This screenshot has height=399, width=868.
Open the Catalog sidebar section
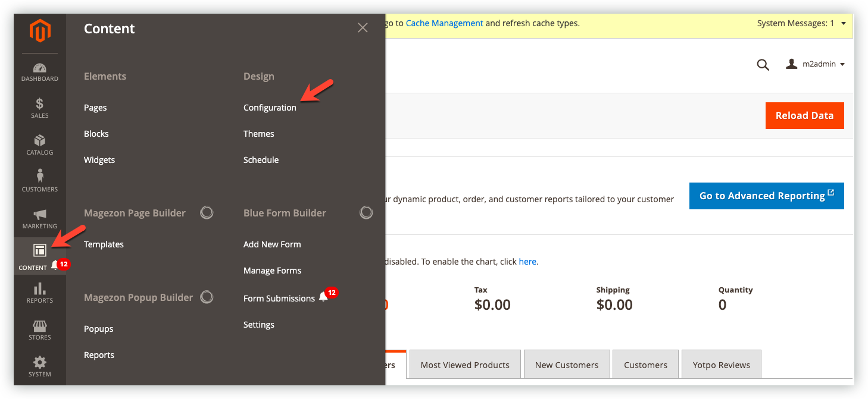point(39,144)
